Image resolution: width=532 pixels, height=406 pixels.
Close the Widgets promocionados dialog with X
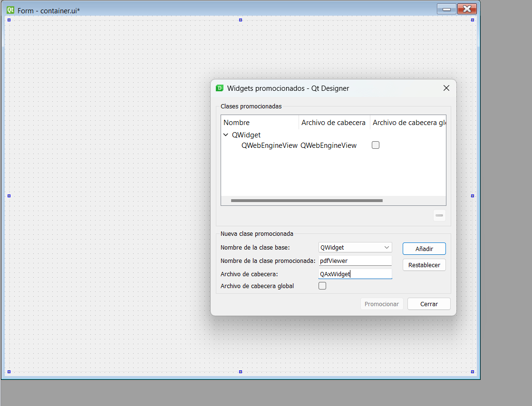tap(446, 88)
